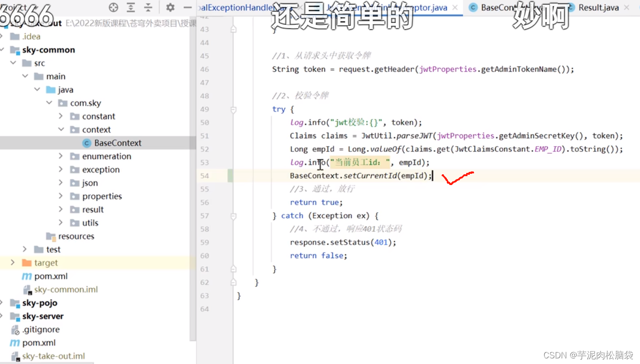The width and height of the screenshot is (640, 364).
Task: Switch to the Result.java tab
Action: click(598, 7)
